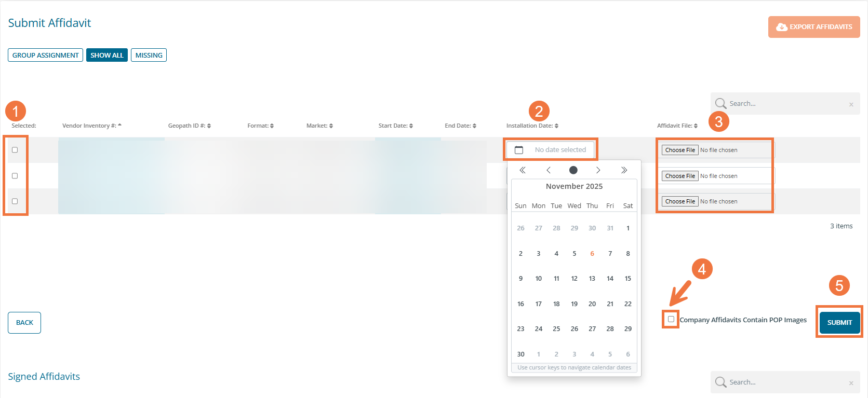
Task: Clear the Signed Affidavits search with X
Action: coord(851,383)
